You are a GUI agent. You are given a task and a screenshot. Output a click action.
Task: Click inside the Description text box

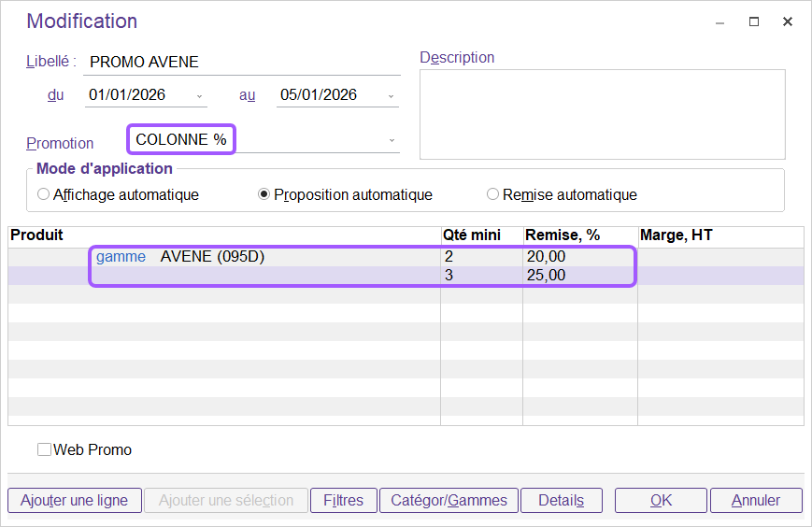602,114
